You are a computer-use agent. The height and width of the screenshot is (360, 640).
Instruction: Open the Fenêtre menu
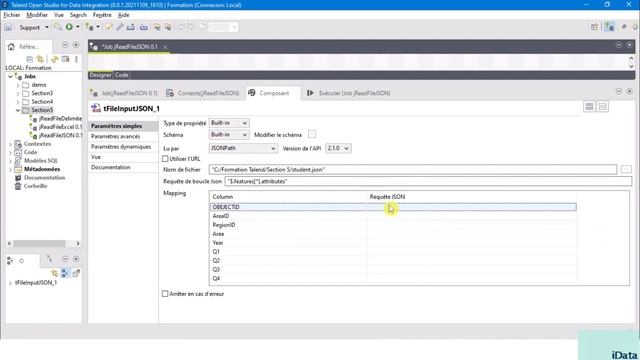(x=102, y=15)
